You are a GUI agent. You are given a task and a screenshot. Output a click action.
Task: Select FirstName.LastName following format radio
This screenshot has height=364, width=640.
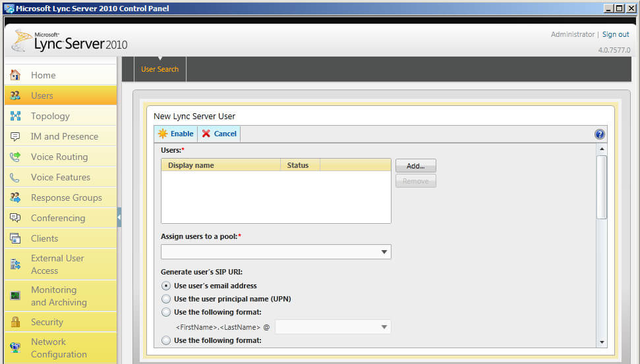[165, 312]
